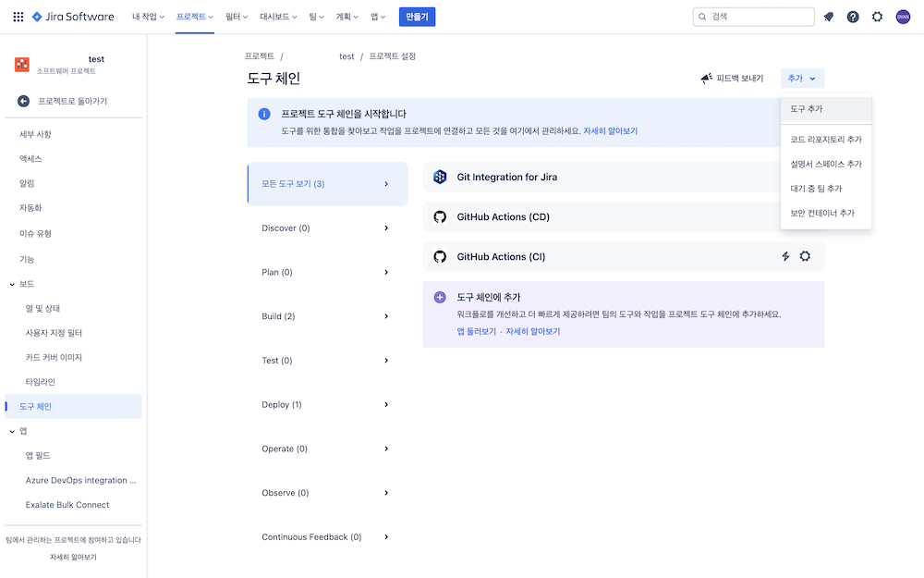924x578 pixels.
Task: Open 카드 커버 이미지 in sidebar
Action: point(73,357)
